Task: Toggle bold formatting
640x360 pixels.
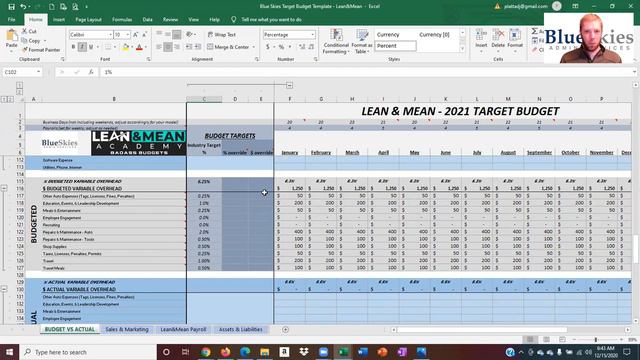Action: pos(73,47)
